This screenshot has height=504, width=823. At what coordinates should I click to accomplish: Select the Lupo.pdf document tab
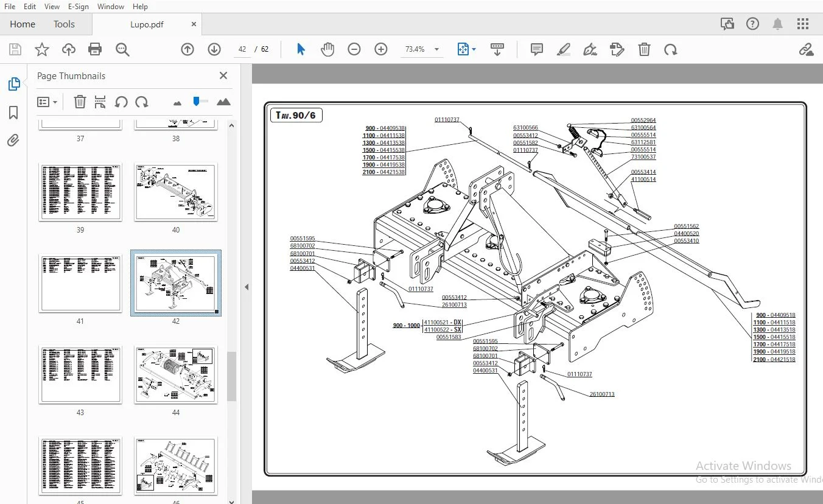click(x=147, y=24)
